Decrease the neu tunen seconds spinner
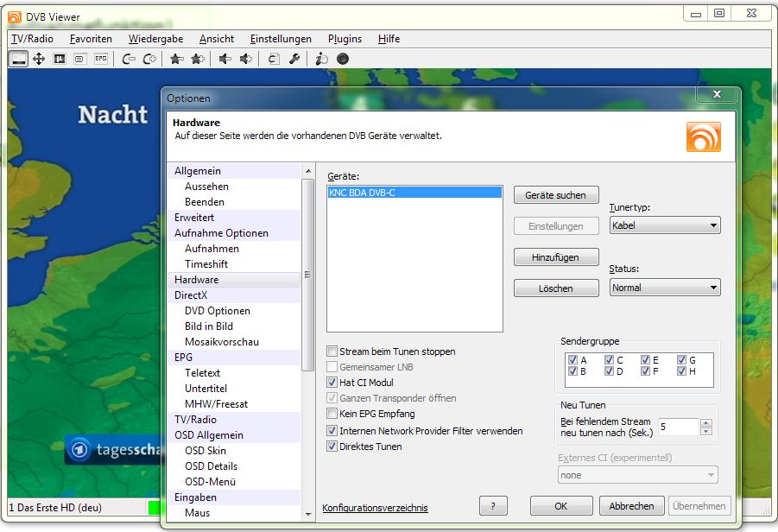This screenshot has width=778, height=532. (706, 431)
